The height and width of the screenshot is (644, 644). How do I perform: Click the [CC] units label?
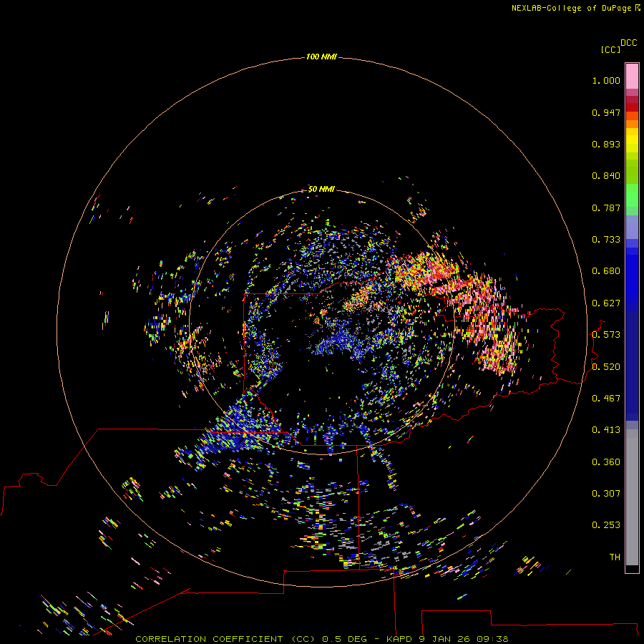click(x=610, y=49)
